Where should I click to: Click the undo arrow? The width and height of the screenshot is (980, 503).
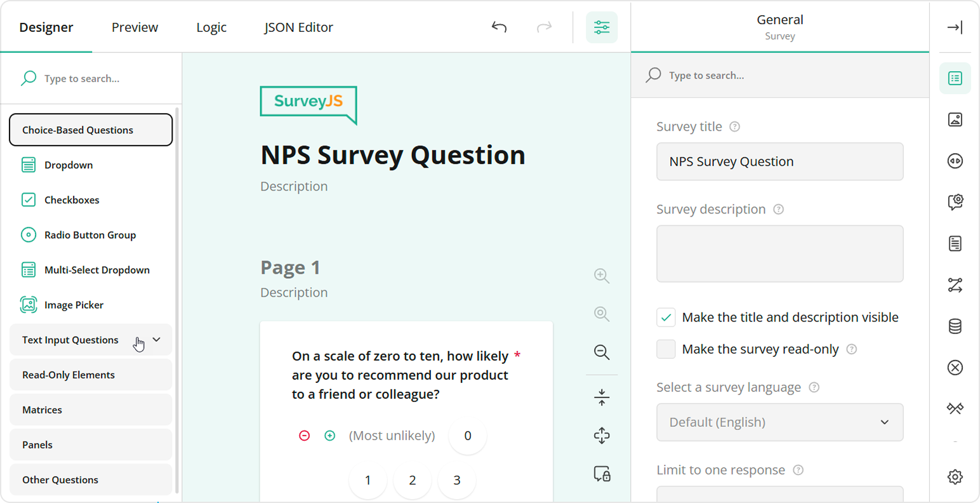click(x=499, y=27)
